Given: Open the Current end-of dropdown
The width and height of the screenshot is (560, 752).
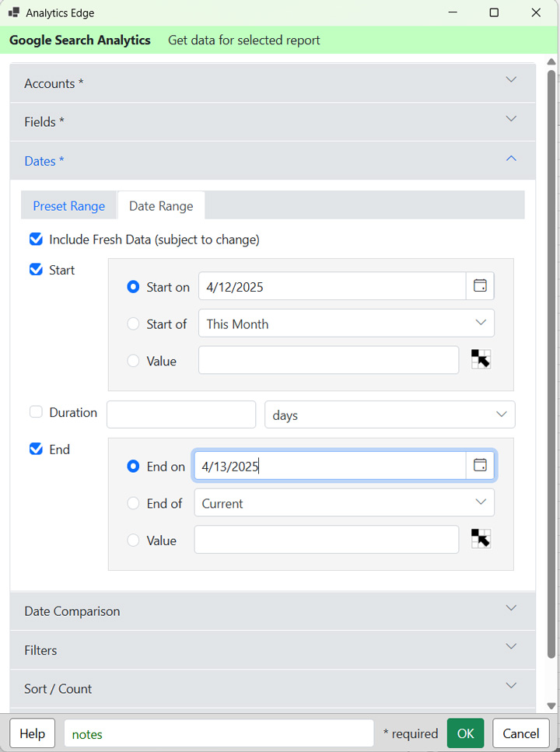Looking at the screenshot, I should tap(344, 502).
